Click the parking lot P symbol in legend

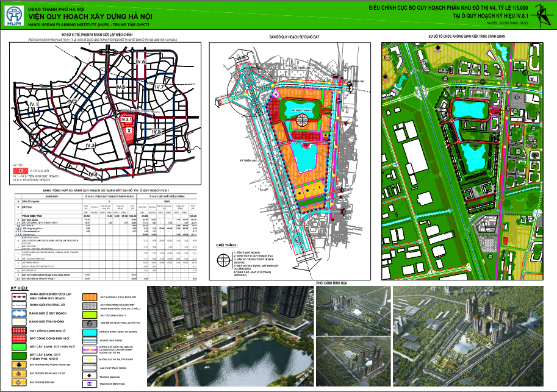(90, 324)
